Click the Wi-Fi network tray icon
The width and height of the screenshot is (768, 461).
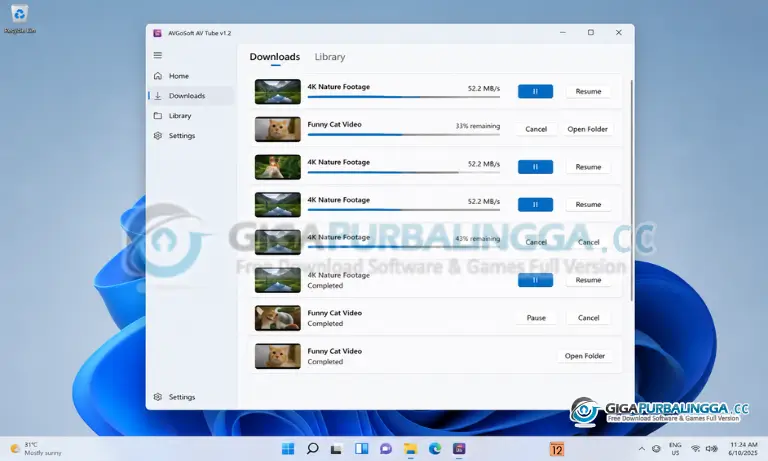tap(695, 449)
